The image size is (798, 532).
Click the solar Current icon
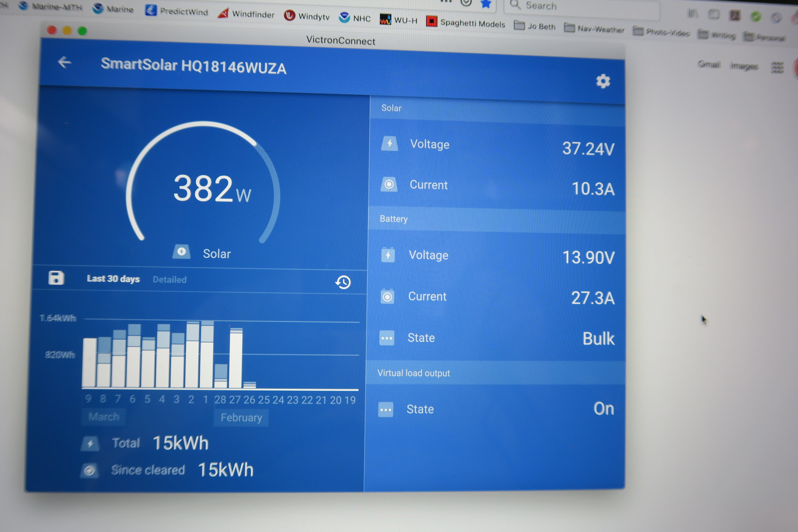coord(389,184)
